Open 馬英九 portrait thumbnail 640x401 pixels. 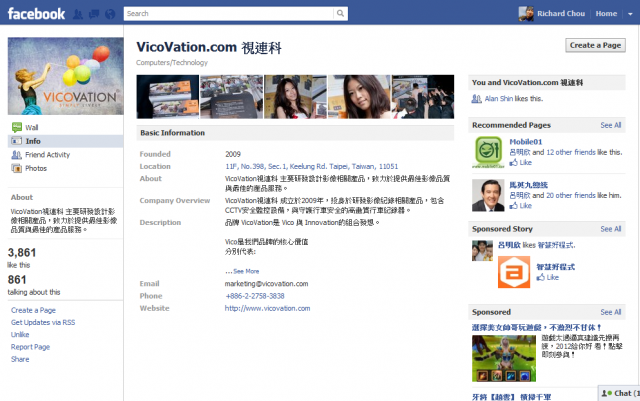coord(488,195)
